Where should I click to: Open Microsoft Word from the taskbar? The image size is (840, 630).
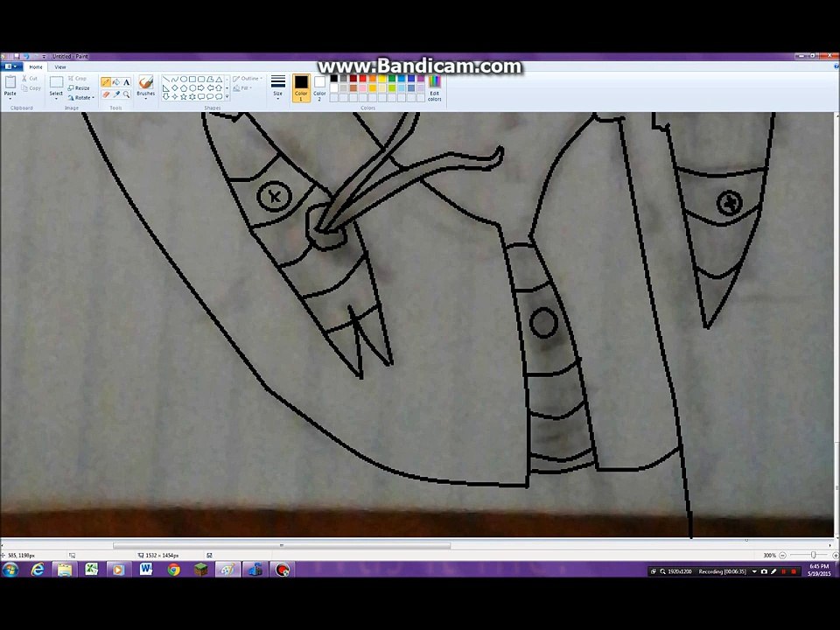pos(146,570)
